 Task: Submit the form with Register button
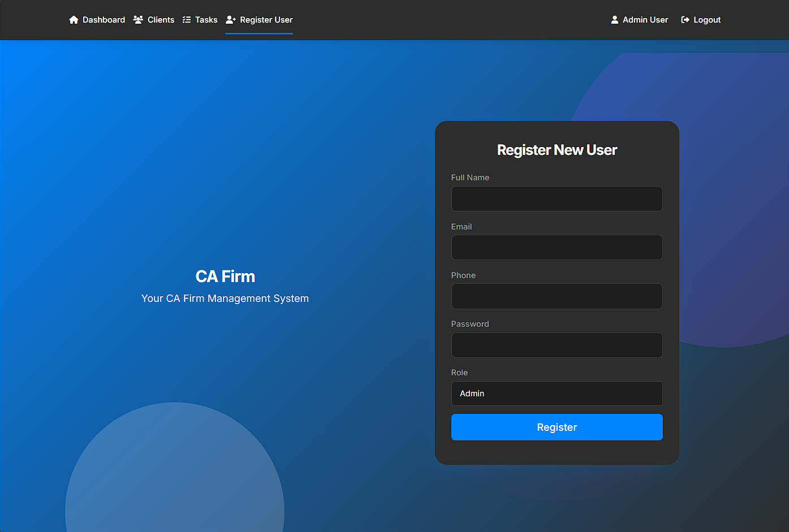tap(557, 427)
